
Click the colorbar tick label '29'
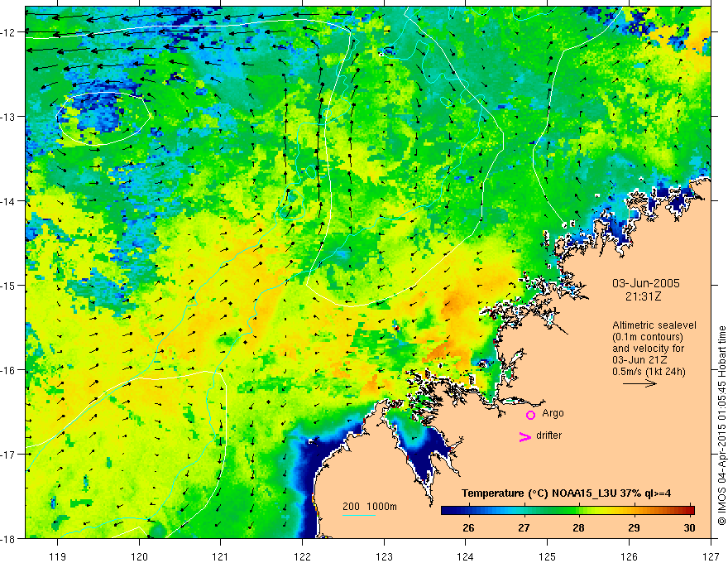[x=634, y=527]
